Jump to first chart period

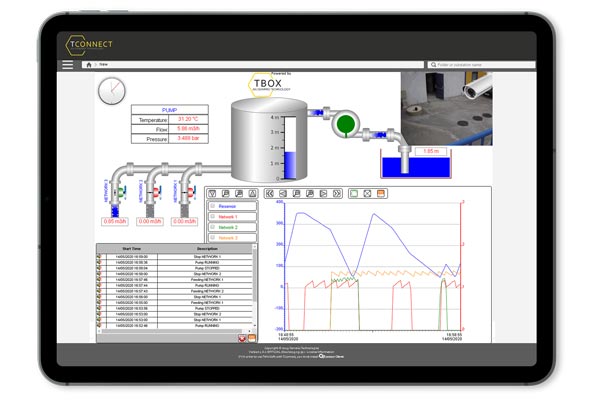[269, 194]
